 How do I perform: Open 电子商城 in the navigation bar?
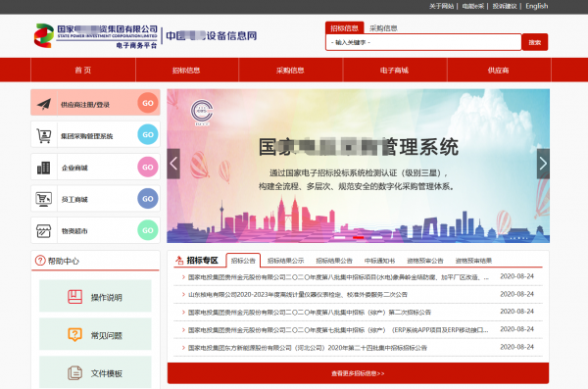[394, 71]
